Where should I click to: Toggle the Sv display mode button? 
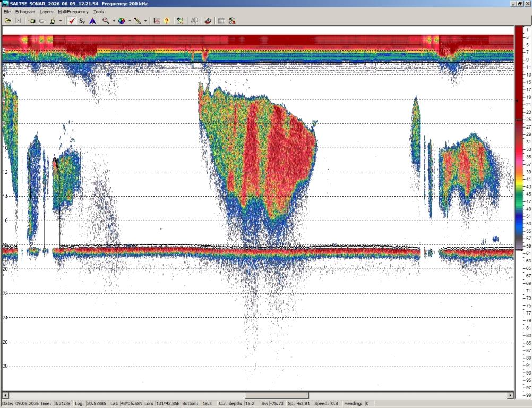point(82,21)
